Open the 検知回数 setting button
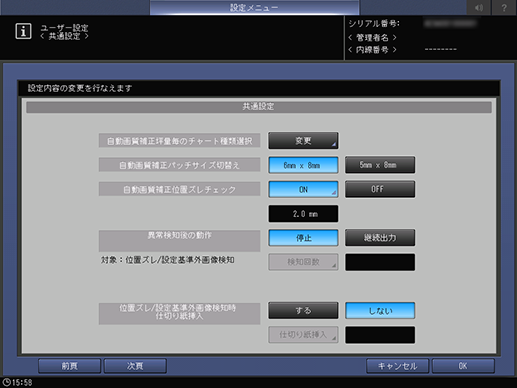This screenshot has width=517, height=388. [303, 262]
